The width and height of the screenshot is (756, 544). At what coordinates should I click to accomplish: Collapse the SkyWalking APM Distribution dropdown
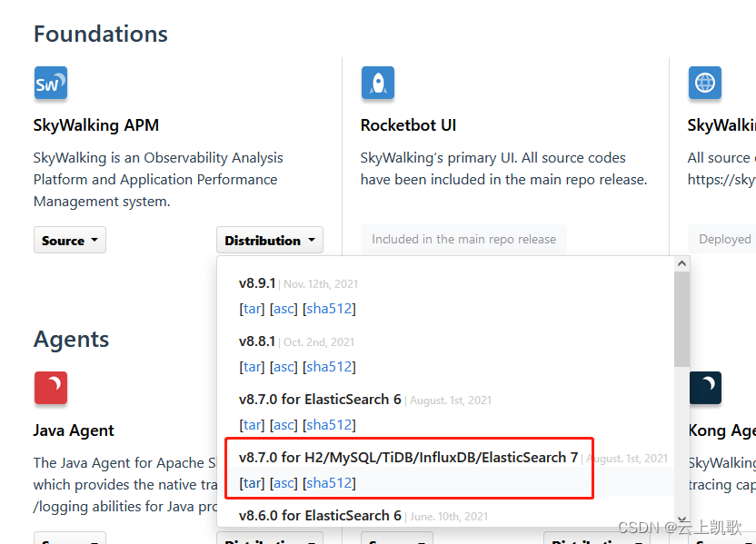coord(270,240)
